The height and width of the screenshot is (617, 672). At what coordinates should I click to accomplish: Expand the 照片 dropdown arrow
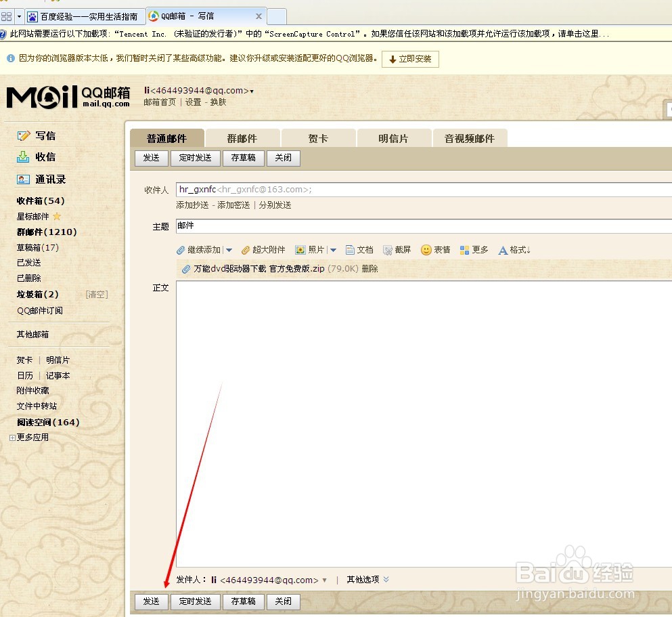[x=333, y=250]
